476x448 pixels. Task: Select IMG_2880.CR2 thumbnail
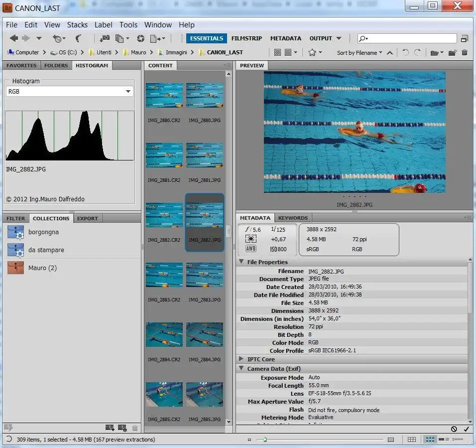point(164,95)
